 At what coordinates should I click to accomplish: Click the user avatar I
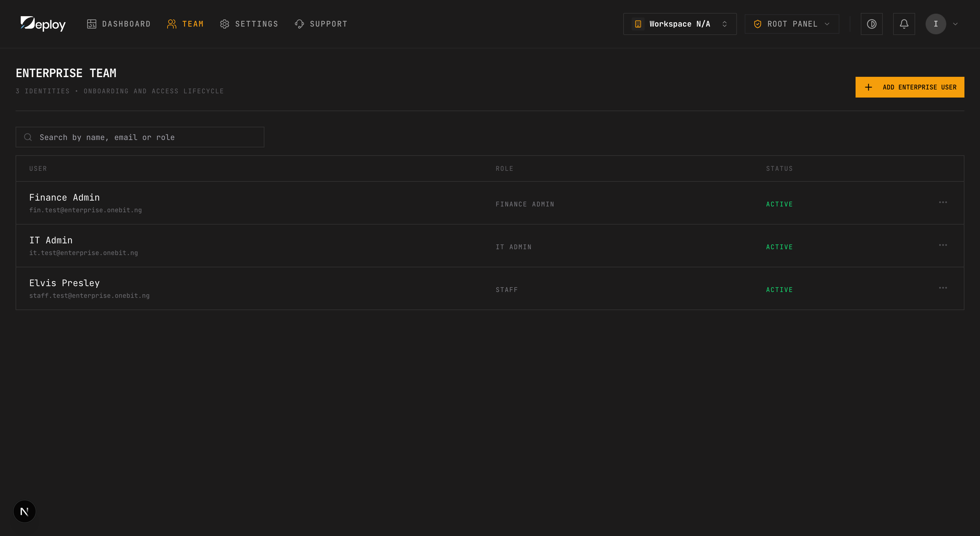click(x=936, y=24)
